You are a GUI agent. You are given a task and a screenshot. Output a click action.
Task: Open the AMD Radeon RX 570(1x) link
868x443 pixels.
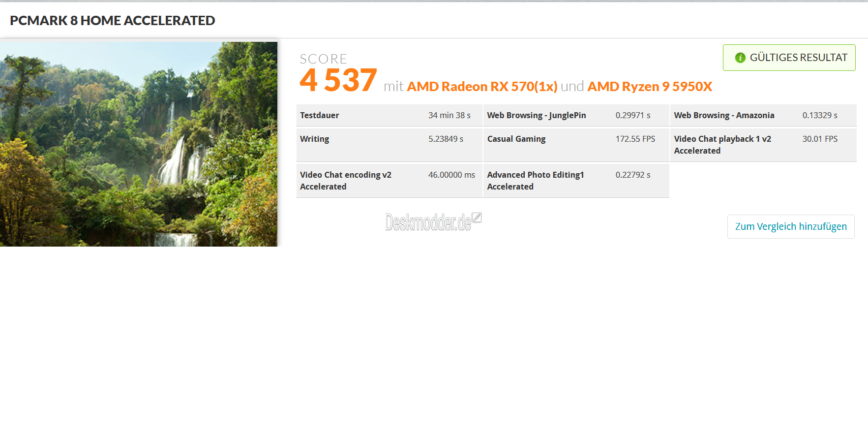coord(482,87)
